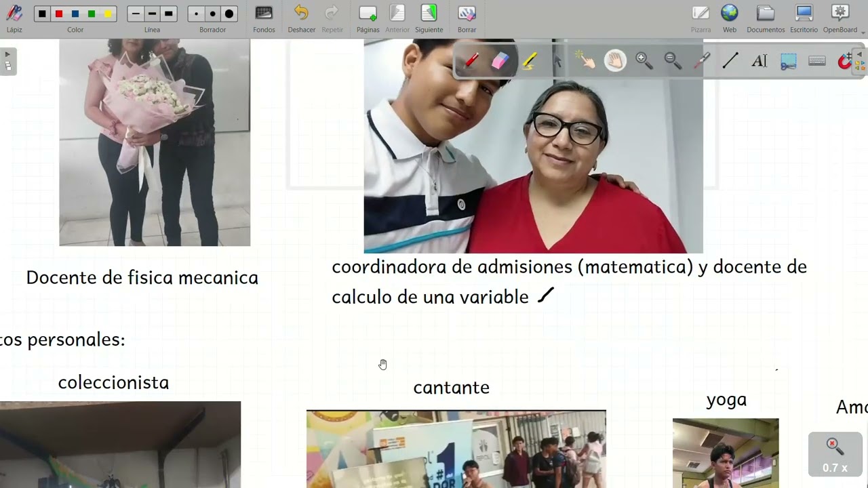This screenshot has width=868, height=488.
Task: Click the text 'coordinadora de admisiones (matematica)'
Action: tap(513, 267)
